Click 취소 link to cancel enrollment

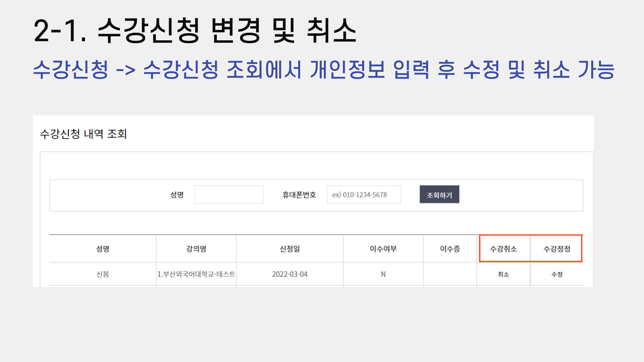[503, 274]
